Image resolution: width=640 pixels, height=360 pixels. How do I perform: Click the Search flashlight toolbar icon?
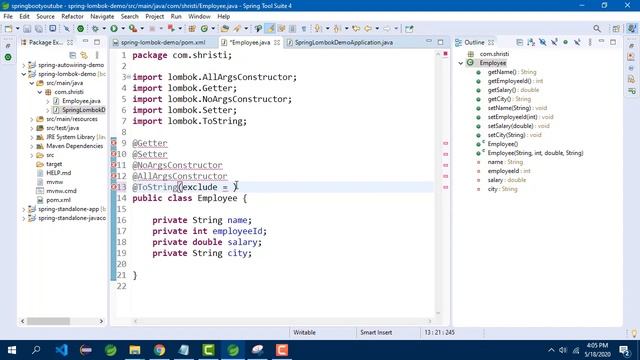pyautogui.click(x=237, y=29)
